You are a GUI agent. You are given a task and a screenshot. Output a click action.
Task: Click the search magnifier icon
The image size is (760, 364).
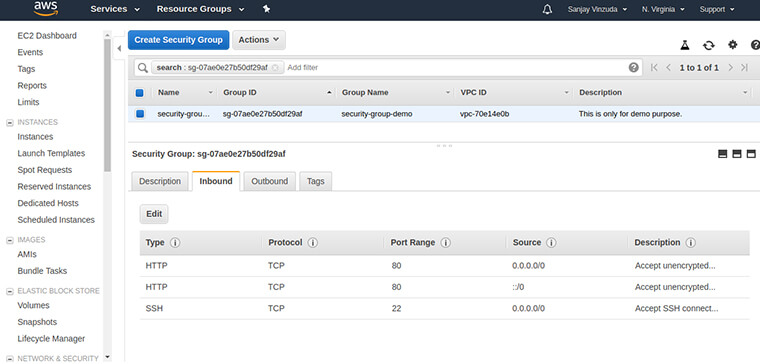click(142, 68)
